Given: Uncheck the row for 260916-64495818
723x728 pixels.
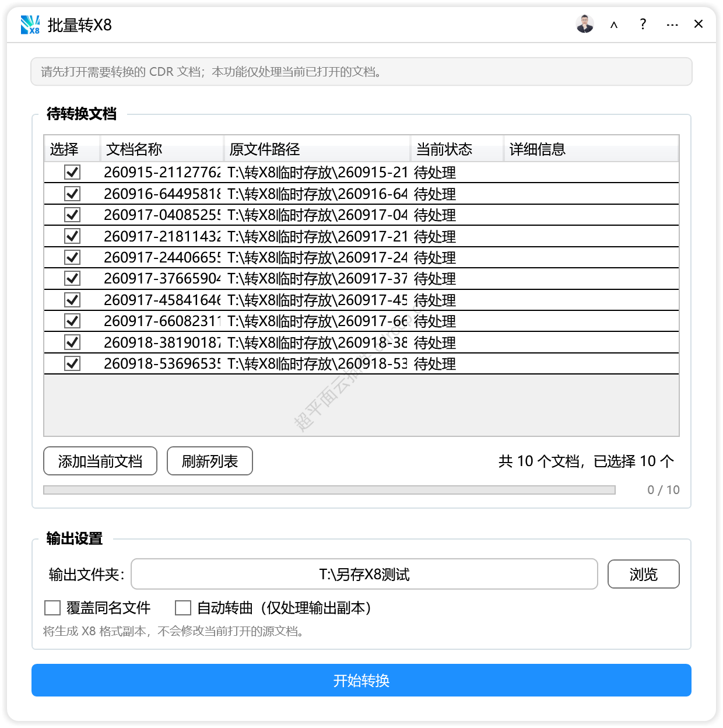Looking at the screenshot, I should tap(72, 194).
